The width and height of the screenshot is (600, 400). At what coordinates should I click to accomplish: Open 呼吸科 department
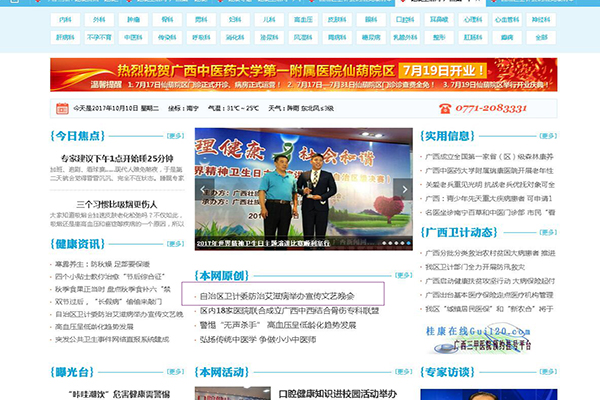[201, 38]
